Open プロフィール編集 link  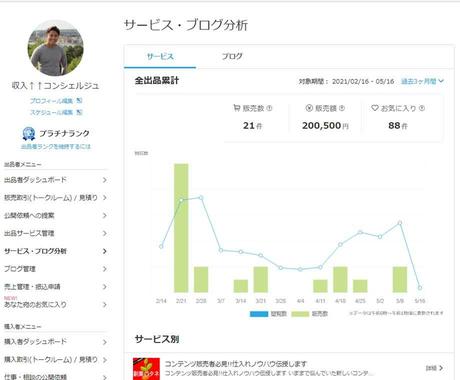point(51,101)
